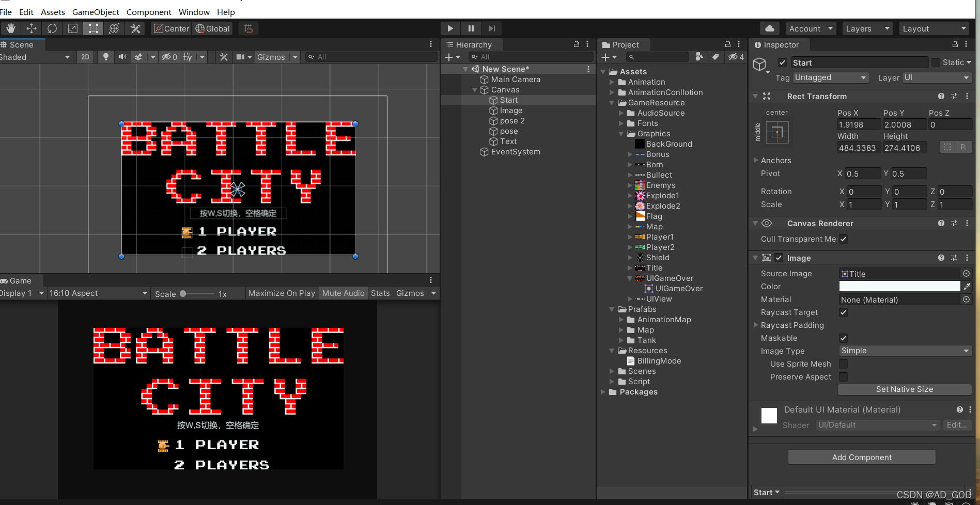Open the 16:10 Aspect dropdown
Image resolution: width=980 pixels, height=505 pixels.
tap(98, 293)
